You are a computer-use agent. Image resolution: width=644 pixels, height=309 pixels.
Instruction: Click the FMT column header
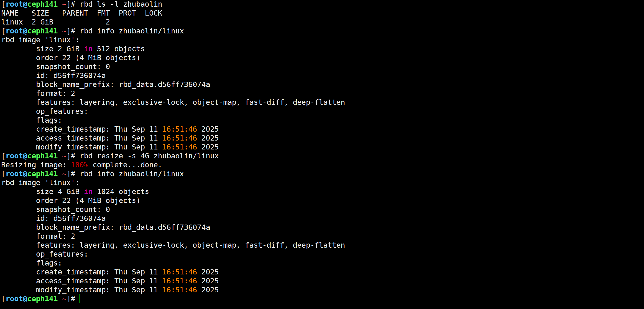coord(103,13)
